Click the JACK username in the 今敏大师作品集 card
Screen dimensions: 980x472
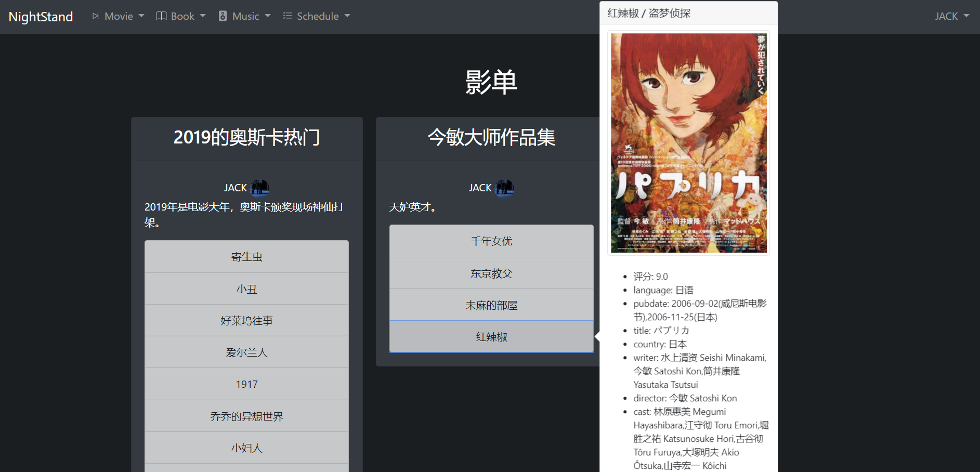click(x=480, y=188)
